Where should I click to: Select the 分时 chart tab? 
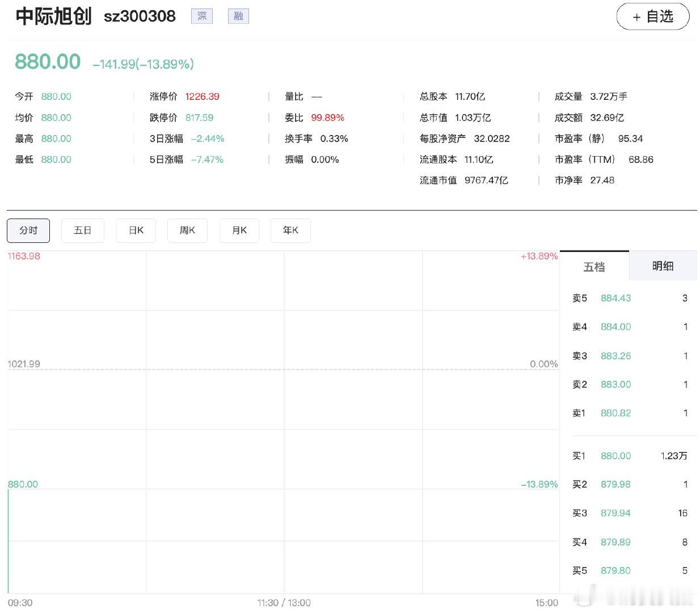coord(28,230)
